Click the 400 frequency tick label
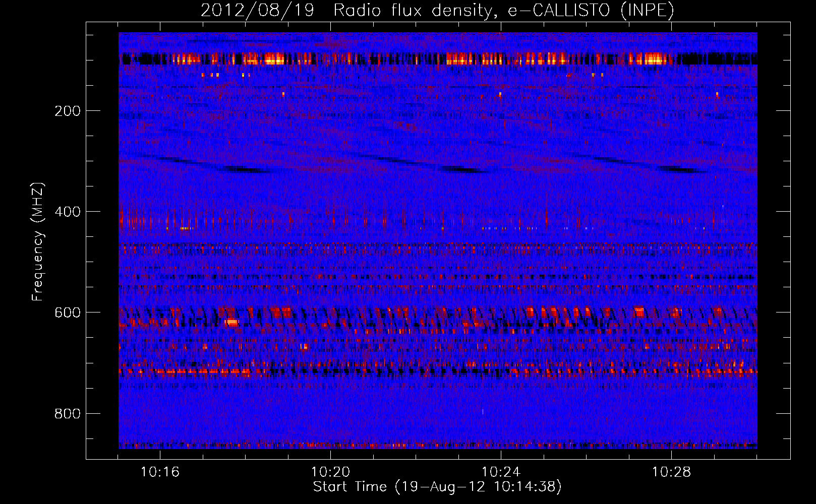This screenshot has height=504, width=816. click(x=68, y=212)
